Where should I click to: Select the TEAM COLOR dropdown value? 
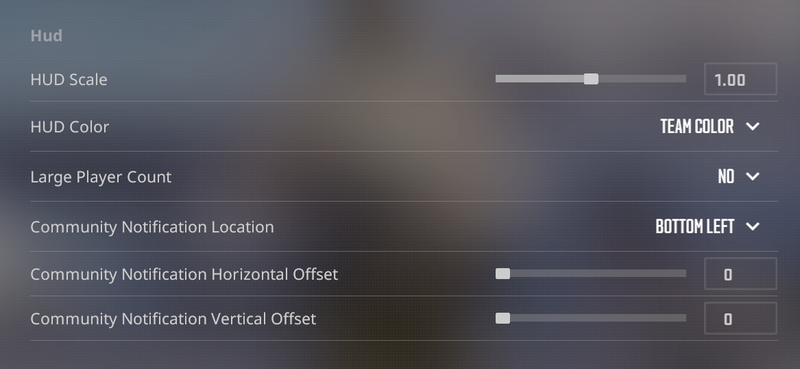coord(697,127)
